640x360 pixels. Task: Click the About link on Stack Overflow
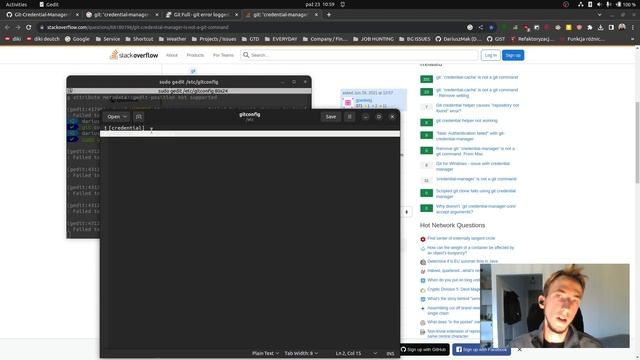click(x=172, y=55)
